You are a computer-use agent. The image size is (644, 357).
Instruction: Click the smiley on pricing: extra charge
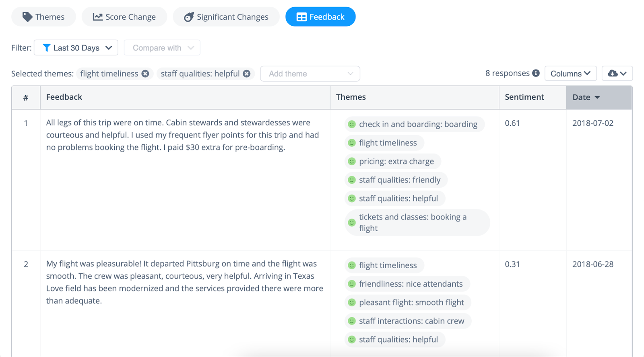[352, 161]
